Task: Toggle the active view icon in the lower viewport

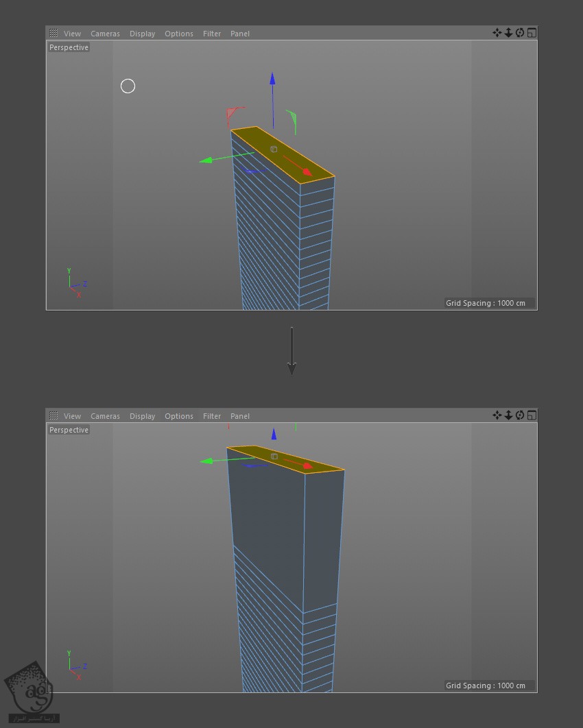Action: 532,415
